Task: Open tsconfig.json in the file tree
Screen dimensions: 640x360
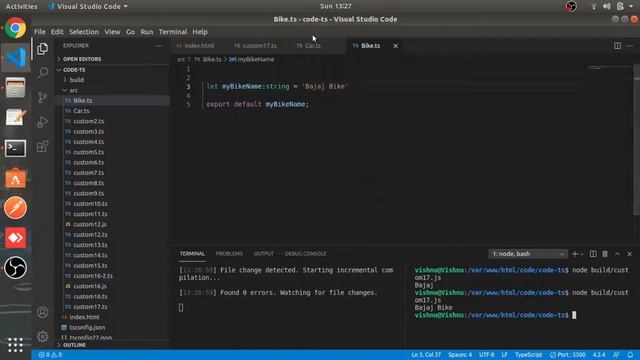Action: (87, 327)
